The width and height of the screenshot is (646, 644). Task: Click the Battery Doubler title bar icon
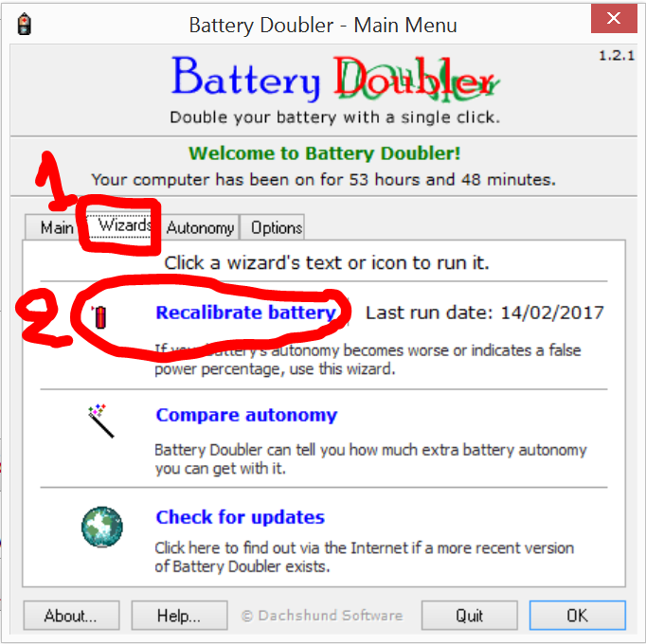25,24
